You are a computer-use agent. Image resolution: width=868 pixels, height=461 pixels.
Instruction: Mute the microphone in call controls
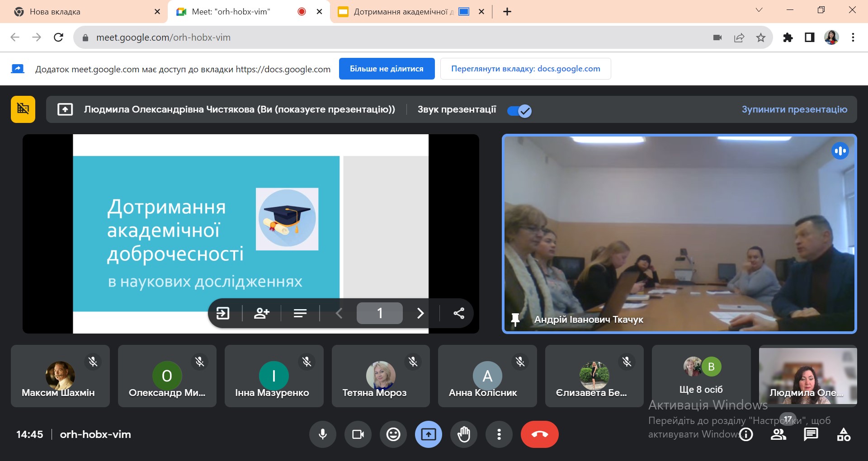tap(322, 434)
